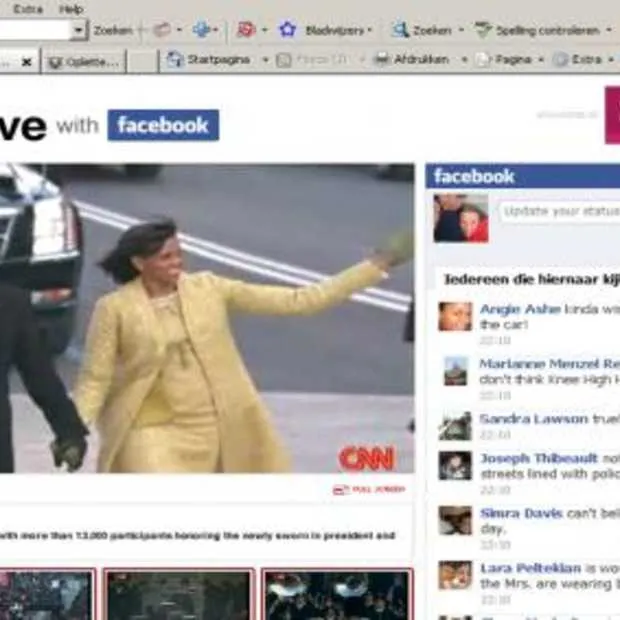Open Joseph Thibeault's profile link
Screen dimensions: 620x620
tap(539, 458)
